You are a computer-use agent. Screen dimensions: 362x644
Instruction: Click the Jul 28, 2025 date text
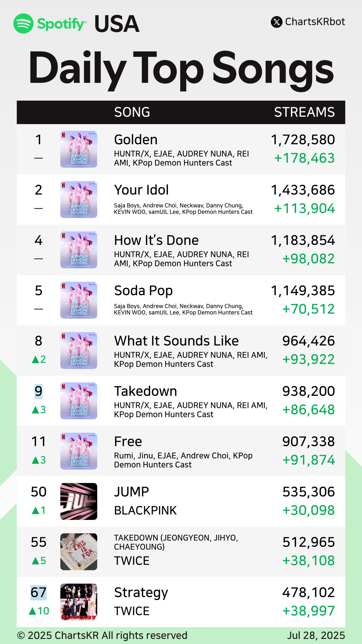click(316, 635)
